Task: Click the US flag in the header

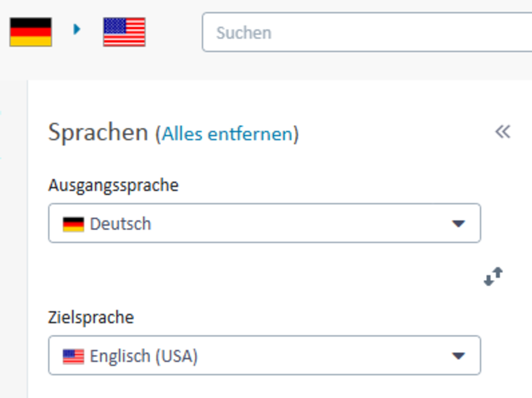Action: (124, 32)
